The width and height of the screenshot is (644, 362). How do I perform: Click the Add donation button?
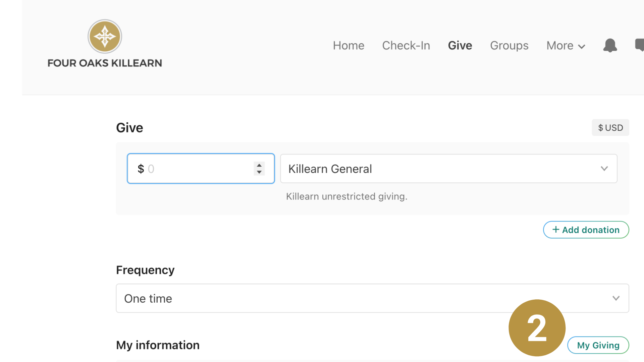pyautogui.click(x=586, y=230)
